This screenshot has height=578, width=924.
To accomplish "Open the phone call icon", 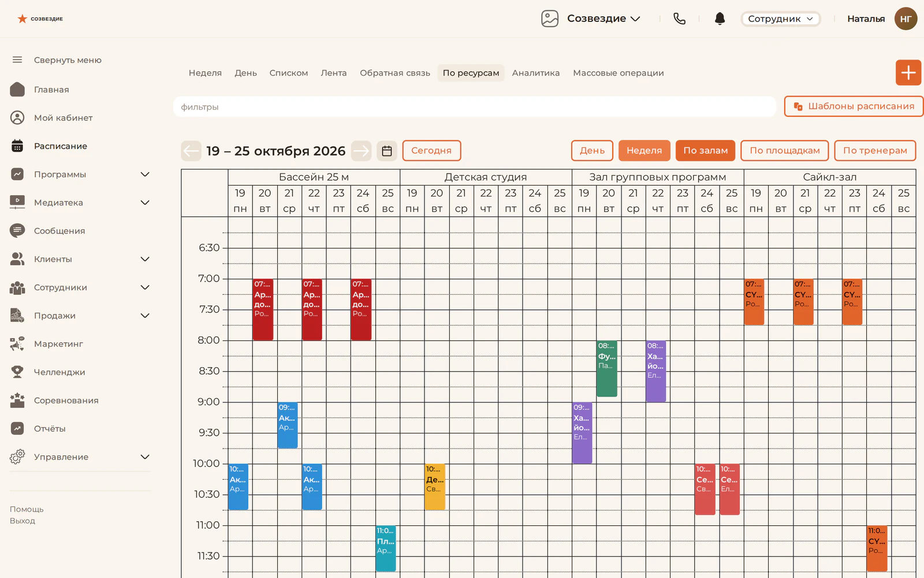I will click(x=679, y=18).
